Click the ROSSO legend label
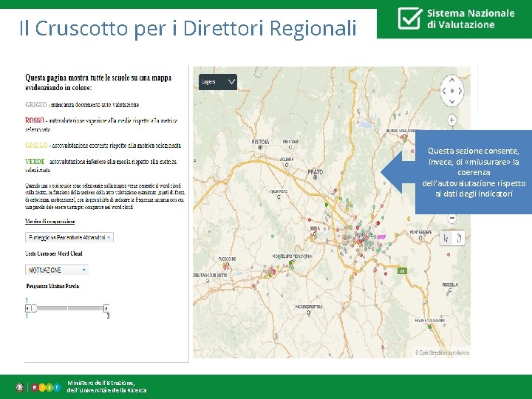532x399 pixels. coord(35,120)
